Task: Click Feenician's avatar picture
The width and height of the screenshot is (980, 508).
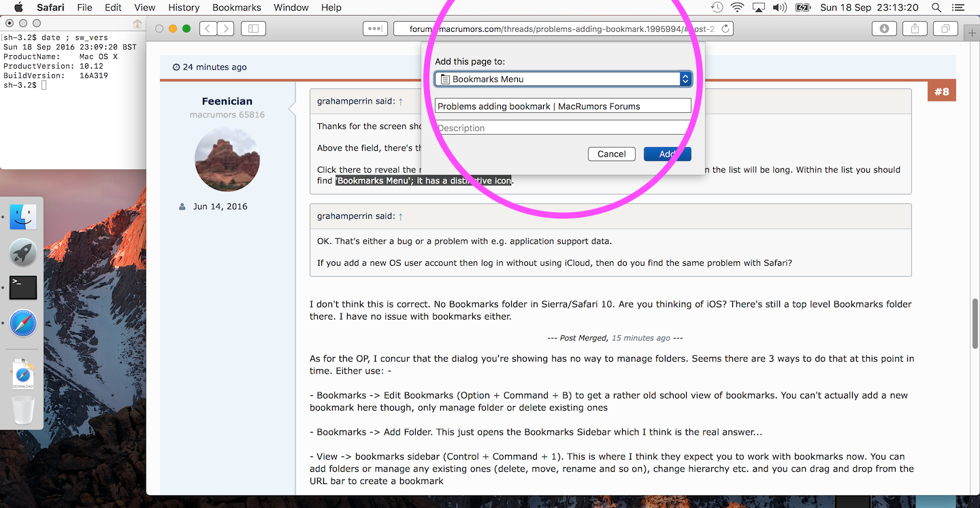Action: tap(227, 159)
